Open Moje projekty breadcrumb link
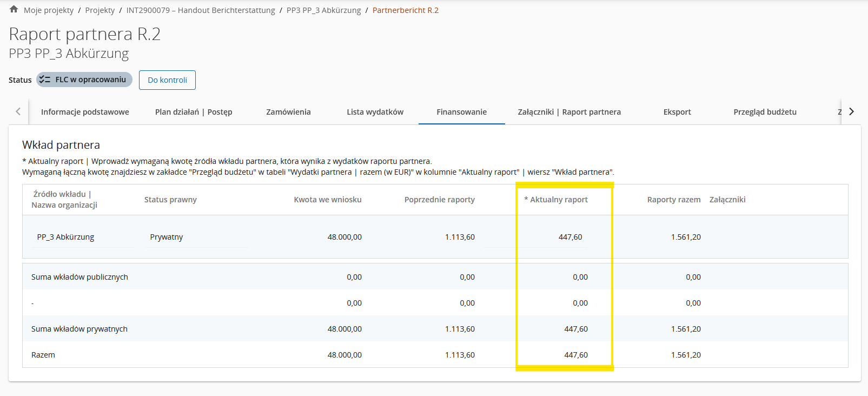This screenshot has height=396, width=868. (49, 10)
